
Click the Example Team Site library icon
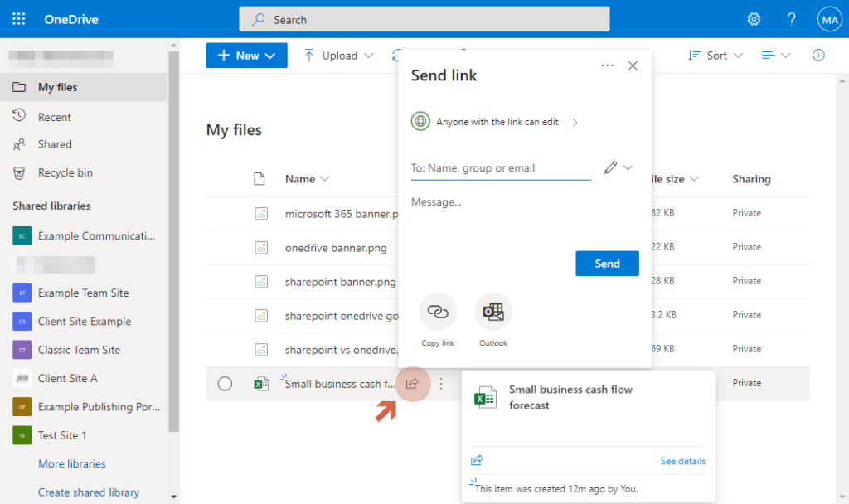(22, 293)
